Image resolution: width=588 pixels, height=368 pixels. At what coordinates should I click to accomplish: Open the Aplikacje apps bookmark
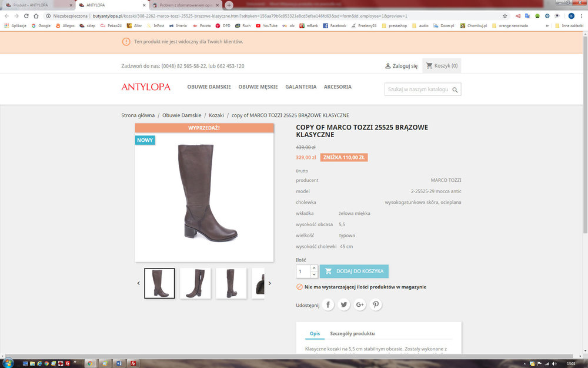point(15,25)
